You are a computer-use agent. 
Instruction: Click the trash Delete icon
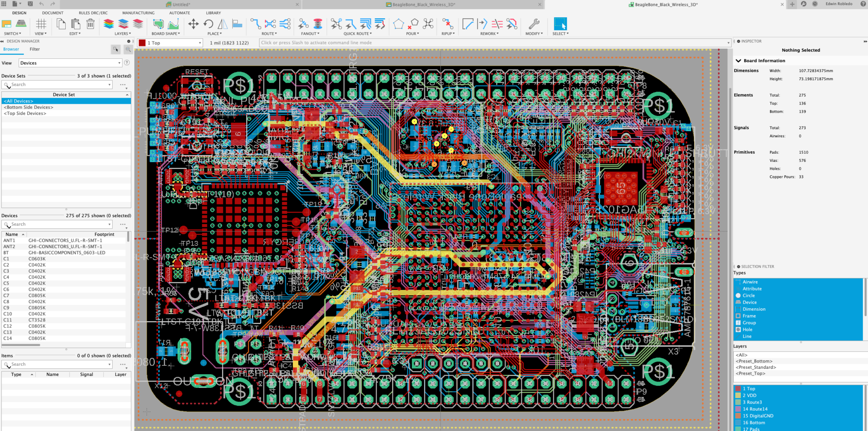pos(90,24)
